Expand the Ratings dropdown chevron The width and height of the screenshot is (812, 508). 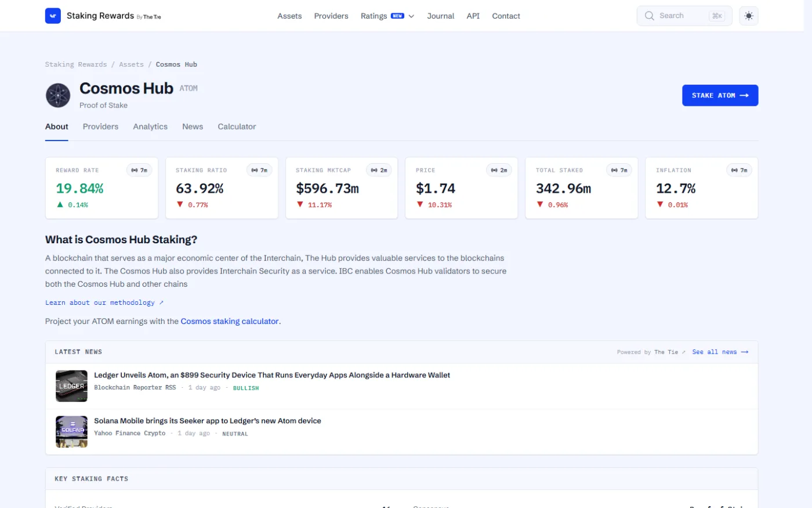[x=411, y=16]
